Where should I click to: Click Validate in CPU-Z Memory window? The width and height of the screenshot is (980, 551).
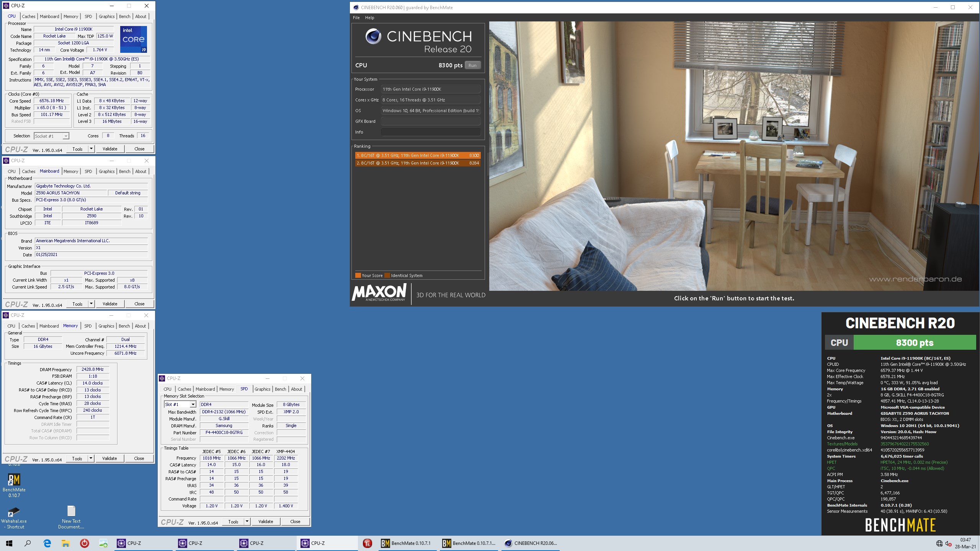tap(109, 458)
